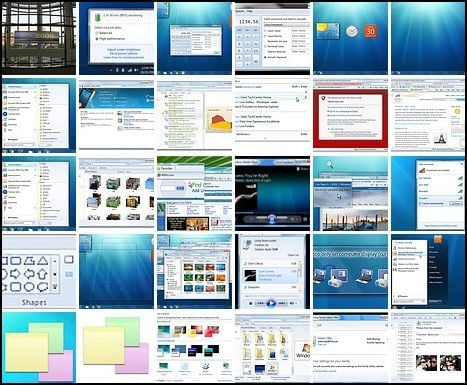Open Network and Sharing Center link in wireless list
Image resolution: width=467 pixels, height=385 pixels.
[440, 226]
